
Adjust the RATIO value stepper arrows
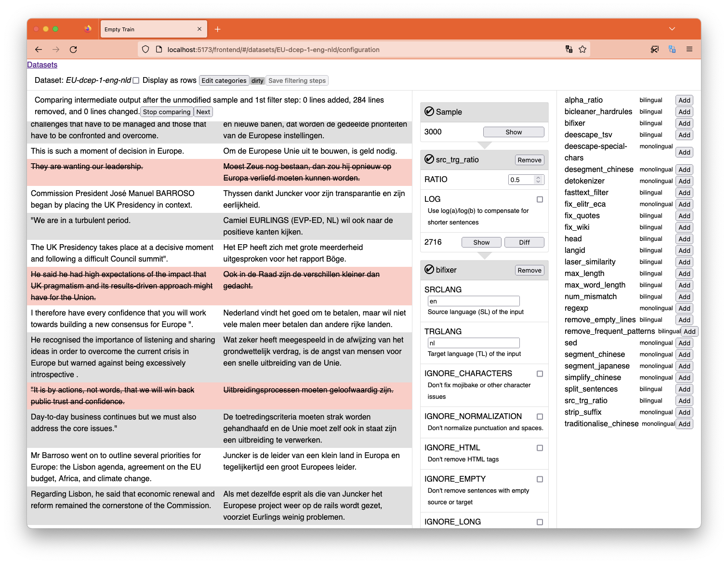point(538,180)
